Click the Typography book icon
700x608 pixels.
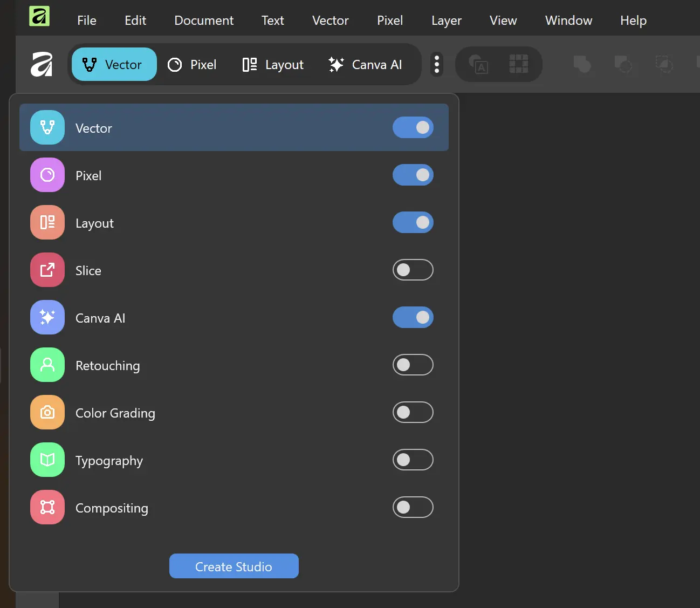click(47, 460)
